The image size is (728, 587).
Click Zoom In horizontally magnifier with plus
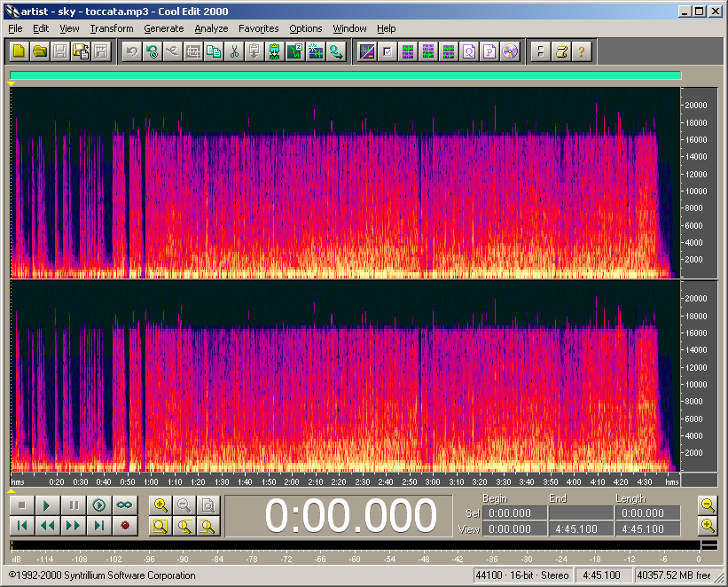(x=160, y=505)
